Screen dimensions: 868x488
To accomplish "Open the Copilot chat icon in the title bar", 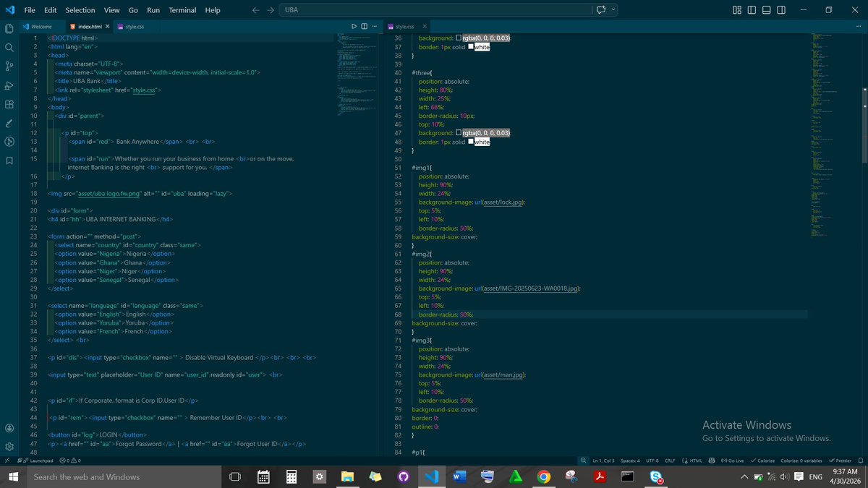I will pyautogui.click(x=600, y=10).
